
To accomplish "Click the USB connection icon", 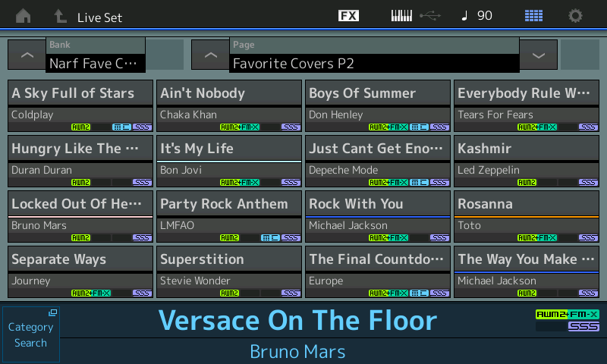I will pyautogui.click(x=429, y=16).
